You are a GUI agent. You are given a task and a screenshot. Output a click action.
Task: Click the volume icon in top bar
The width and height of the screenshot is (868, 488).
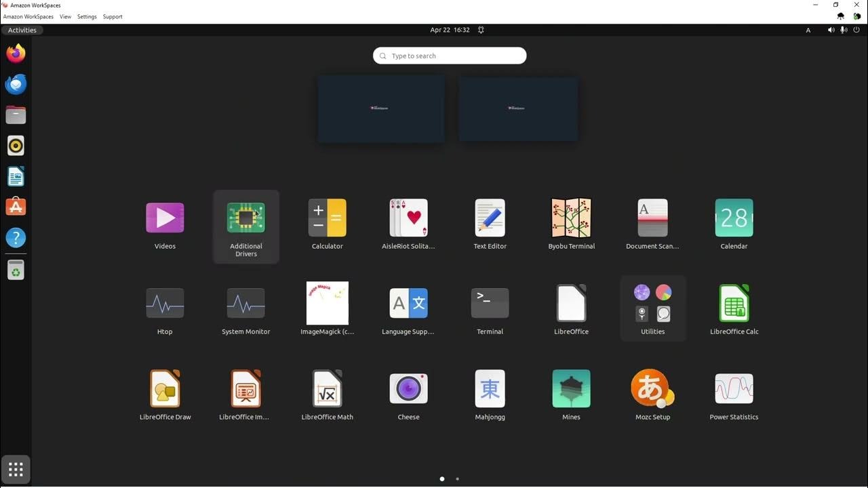tap(831, 30)
